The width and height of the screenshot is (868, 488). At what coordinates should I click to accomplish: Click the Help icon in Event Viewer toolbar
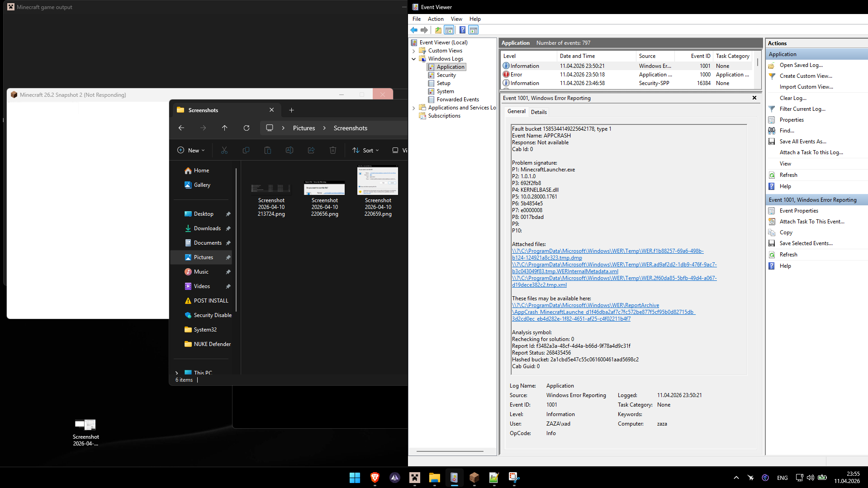[x=462, y=30]
